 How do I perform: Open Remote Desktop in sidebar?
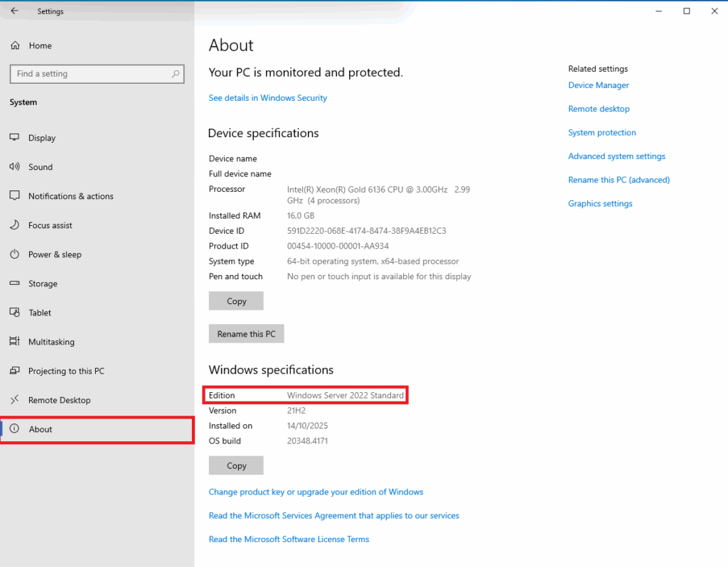coord(59,400)
